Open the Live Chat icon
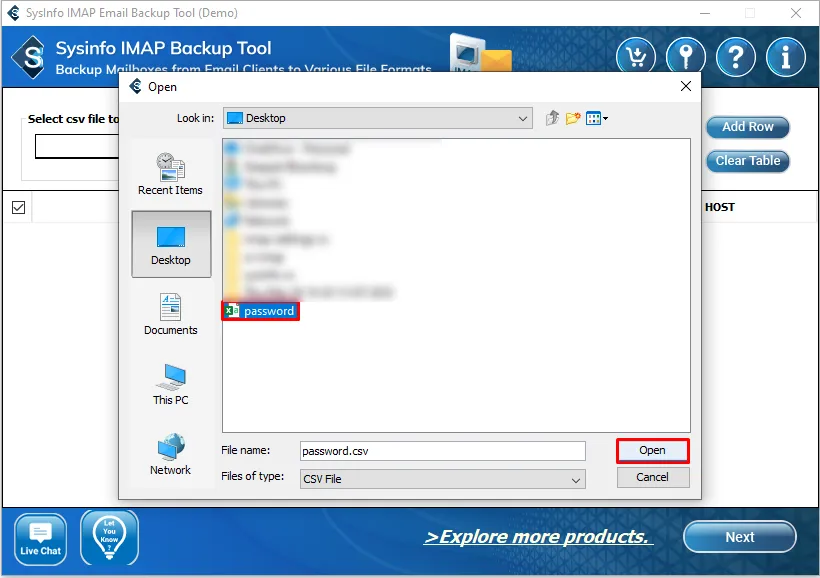820x578 pixels. click(x=40, y=539)
